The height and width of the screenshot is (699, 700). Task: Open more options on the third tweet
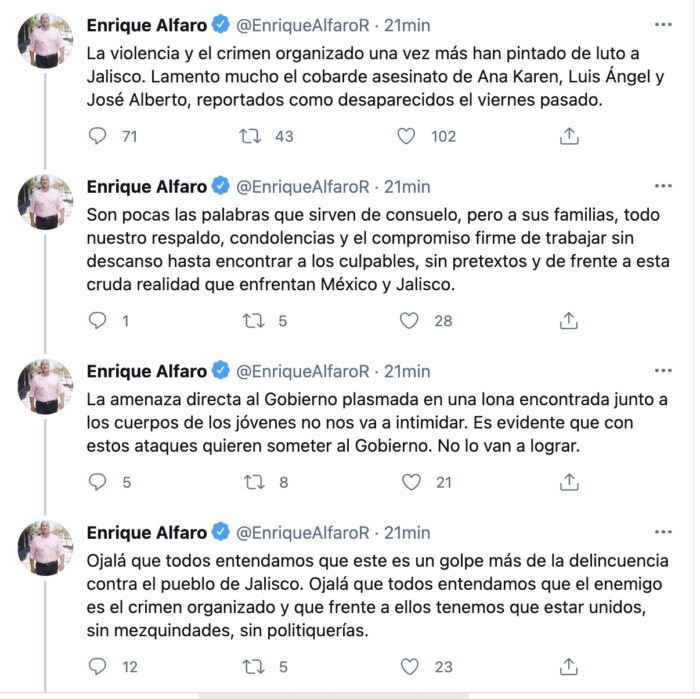tap(662, 370)
